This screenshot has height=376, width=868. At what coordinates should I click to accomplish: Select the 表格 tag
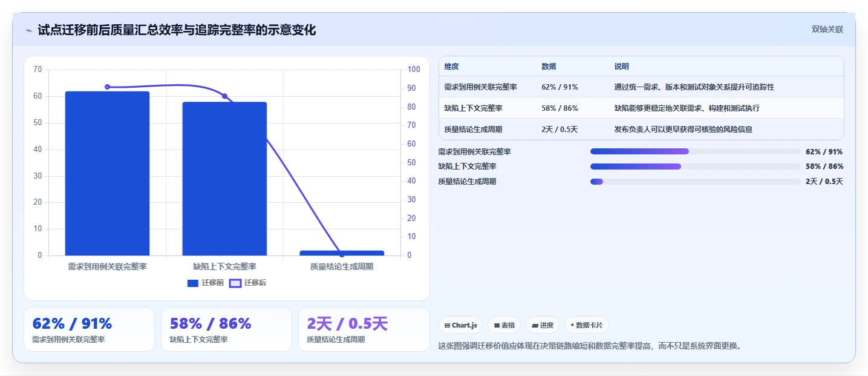(504, 325)
